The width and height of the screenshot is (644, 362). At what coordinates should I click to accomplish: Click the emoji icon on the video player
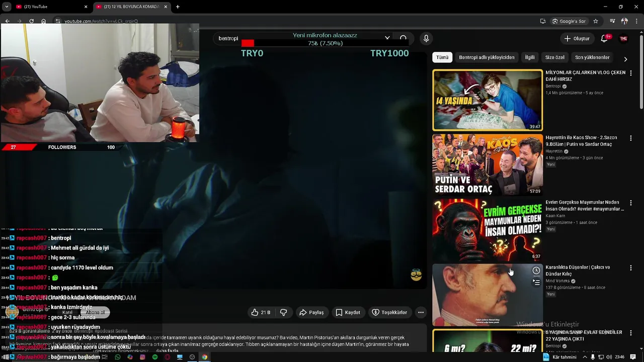(x=416, y=275)
